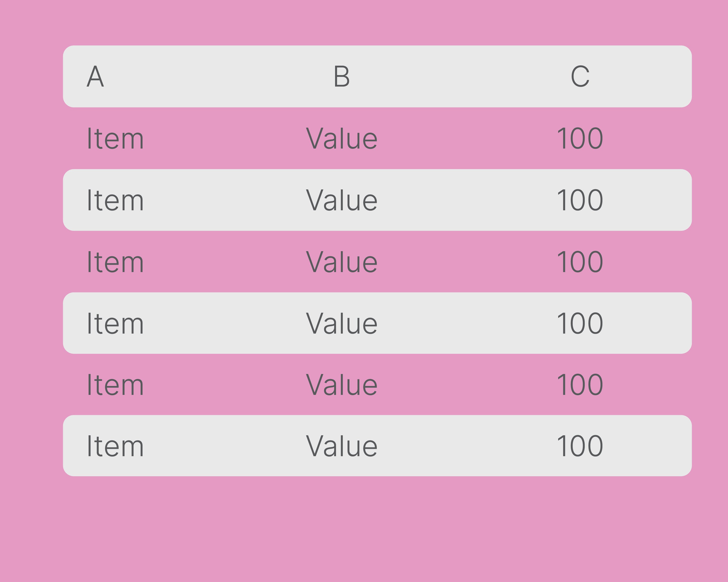Click Value in the fifth data row
Viewport: 728px width, 582px height.
pos(341,385)
